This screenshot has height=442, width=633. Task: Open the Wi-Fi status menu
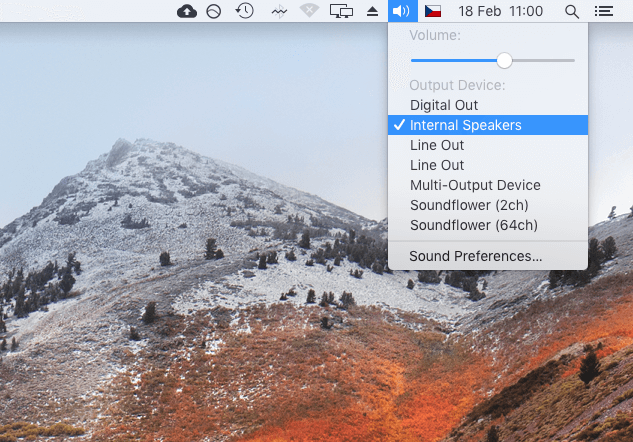pos(310,11)
